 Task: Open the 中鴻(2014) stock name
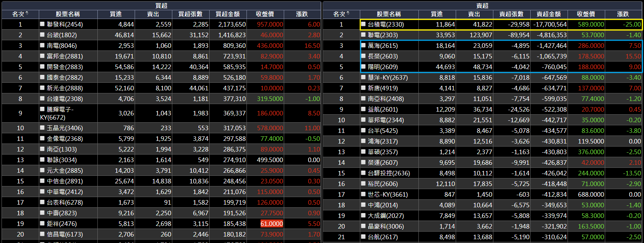click(383, 205)
